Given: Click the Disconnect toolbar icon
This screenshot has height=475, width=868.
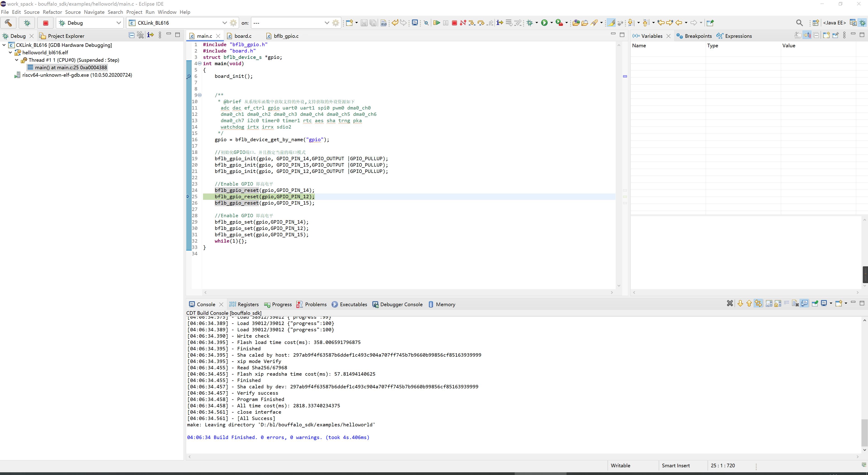Looking at the screenshot, I should pos(463,23).
